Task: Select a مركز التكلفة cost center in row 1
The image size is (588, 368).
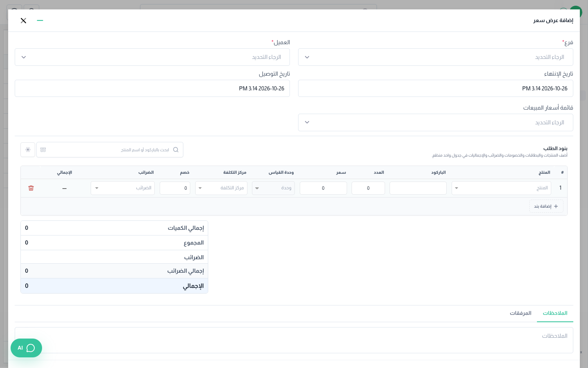Action: point(221,188)
